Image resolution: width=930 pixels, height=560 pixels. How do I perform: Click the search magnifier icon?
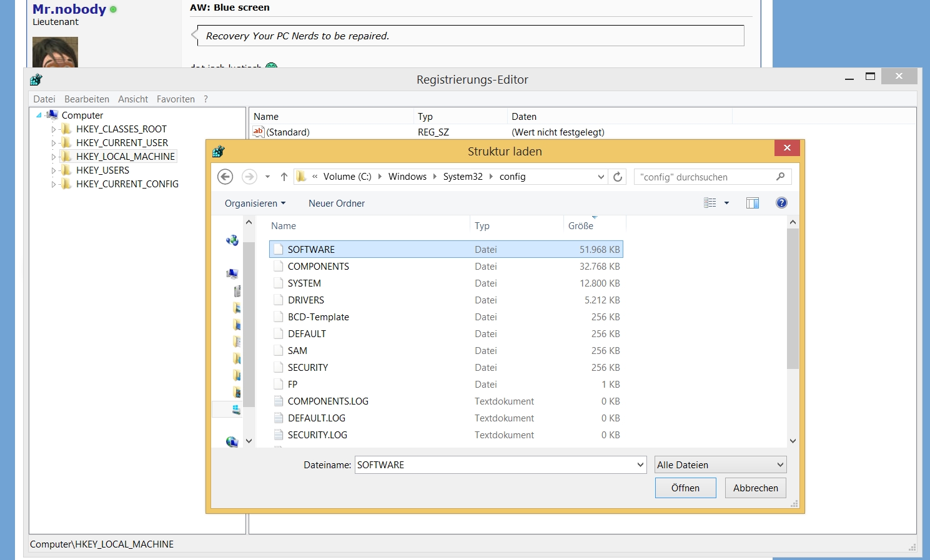780,177
